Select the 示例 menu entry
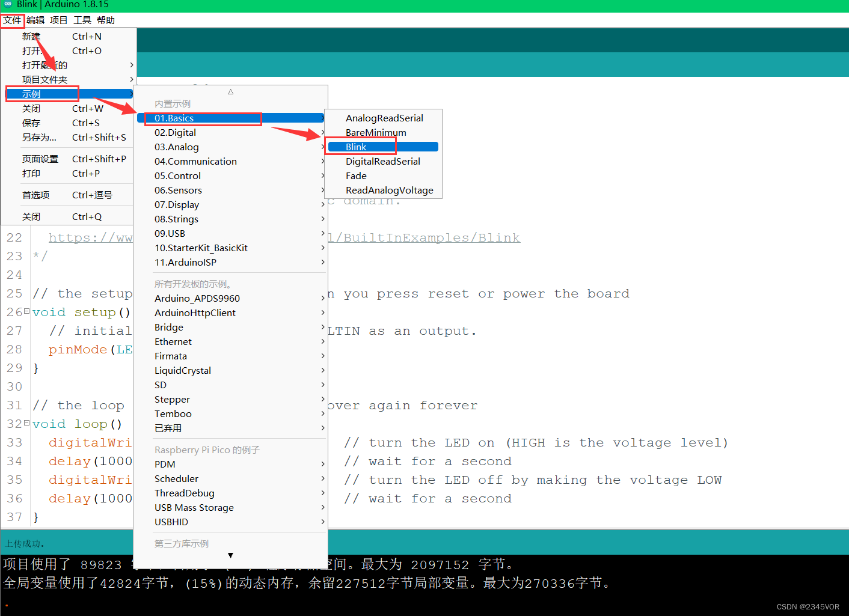The width and height of the screenshot is (849, 616). tap(69, 94)
